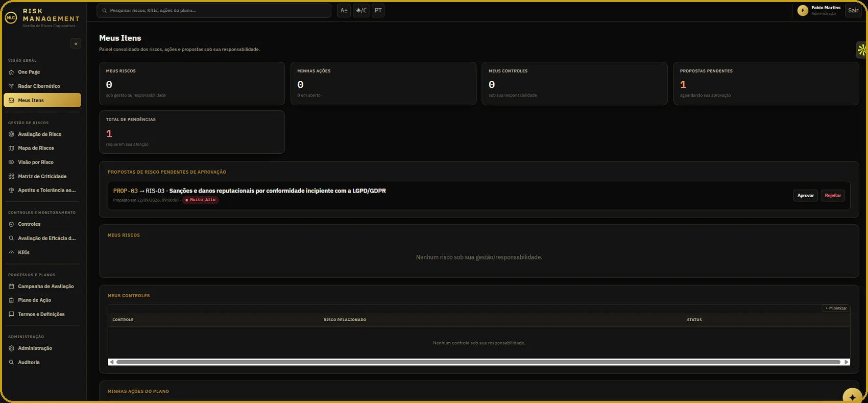Adjust font size with A± button
Image resolution: width=868 pixels, height=403 pixels.
(x=344, y=10)
